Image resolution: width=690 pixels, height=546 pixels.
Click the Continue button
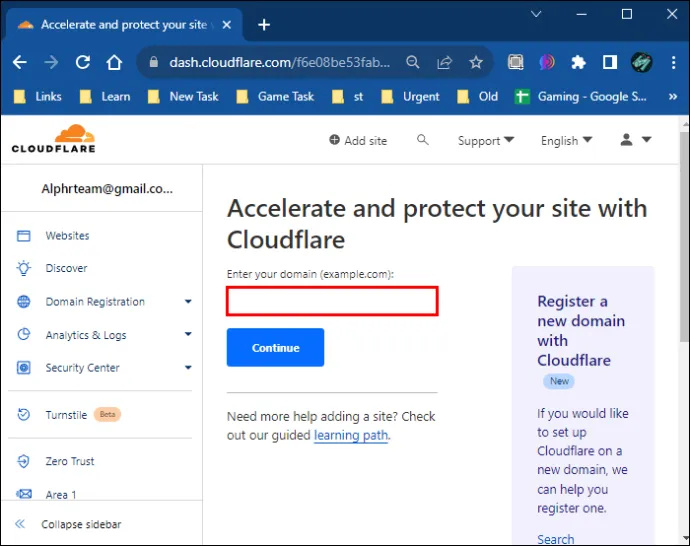coord(275,348)
